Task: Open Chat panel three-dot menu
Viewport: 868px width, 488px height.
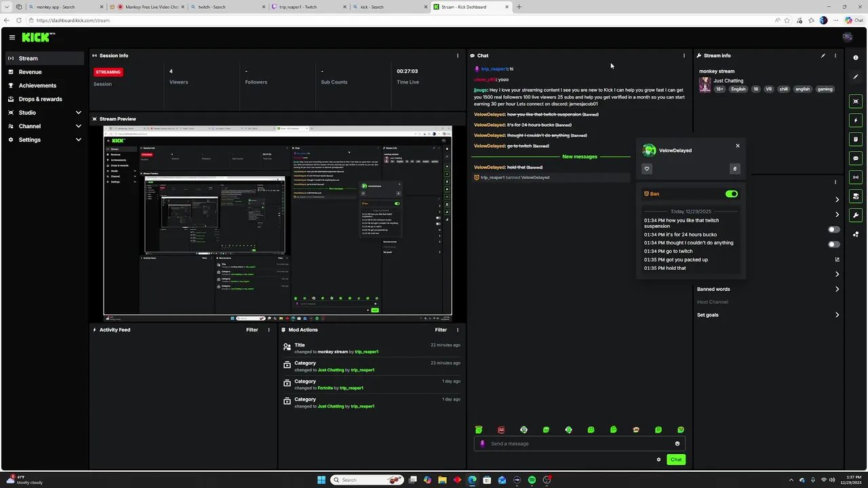Action: (x=684, y=56)
